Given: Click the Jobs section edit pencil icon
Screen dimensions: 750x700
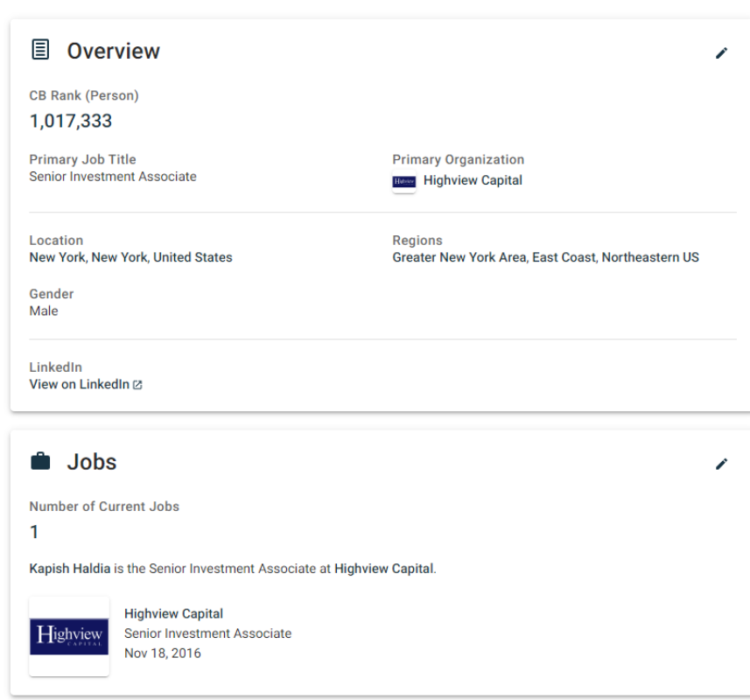Looking at the screenshot, I should 721,464.
